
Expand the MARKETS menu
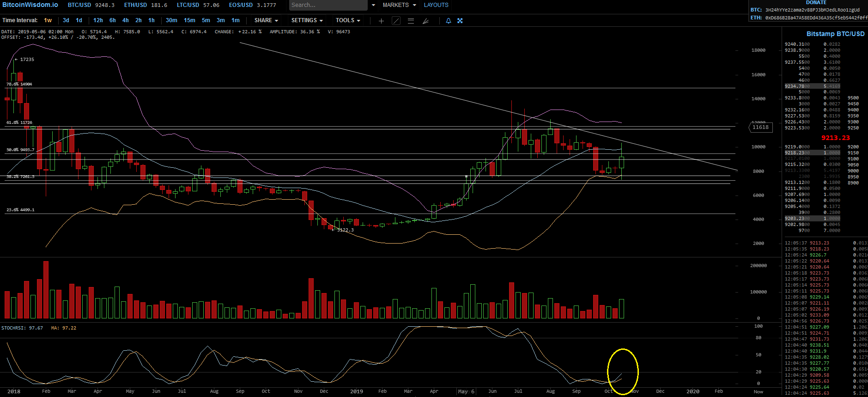pos(399,5)
